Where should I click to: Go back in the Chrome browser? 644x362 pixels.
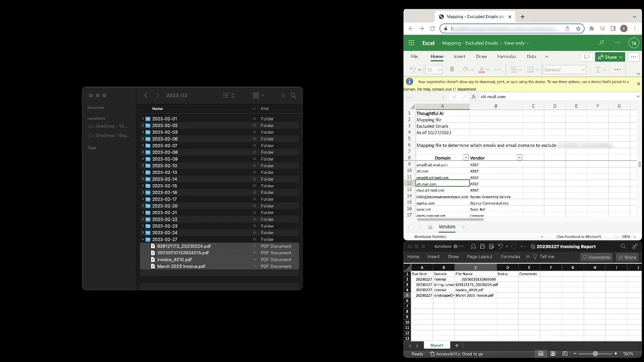[411, 29]
